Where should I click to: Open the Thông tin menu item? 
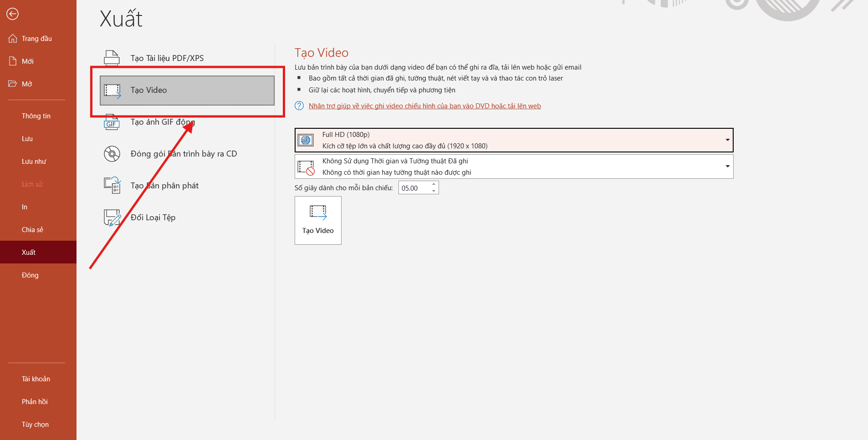coord(36,116)
